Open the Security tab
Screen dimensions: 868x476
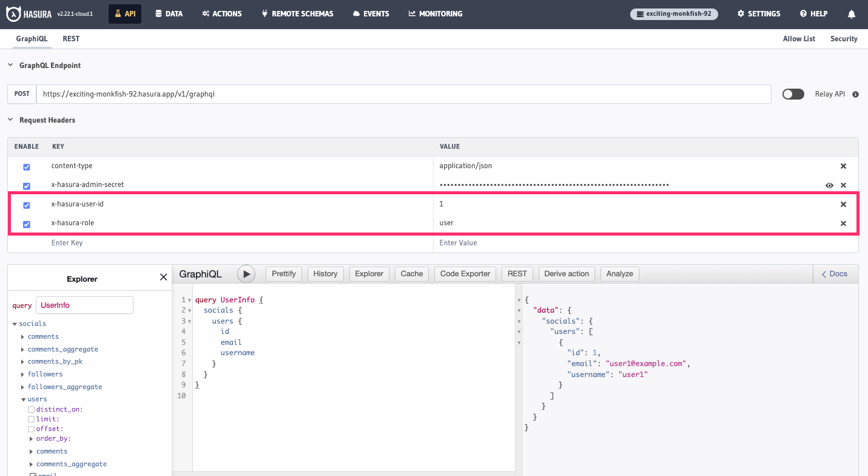coord(844,38)
